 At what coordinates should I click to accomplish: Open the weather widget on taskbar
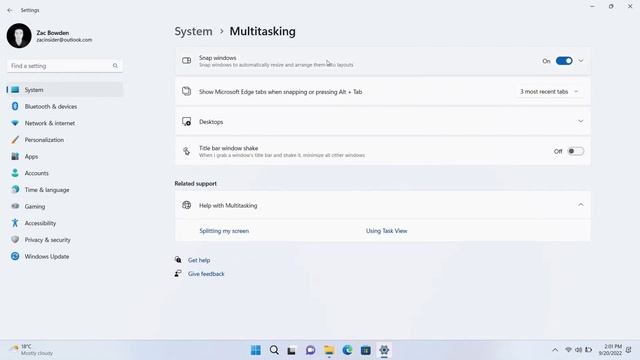point(32,350)
